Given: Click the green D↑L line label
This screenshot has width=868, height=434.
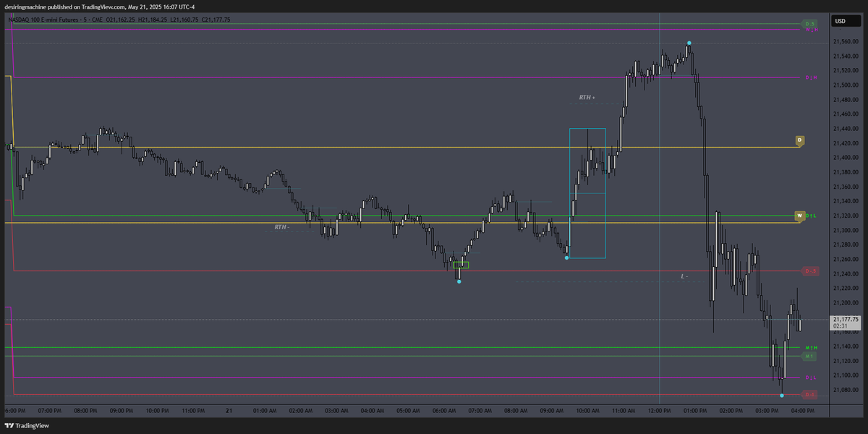Looking at the screenshot, I should tap(812, 216).
